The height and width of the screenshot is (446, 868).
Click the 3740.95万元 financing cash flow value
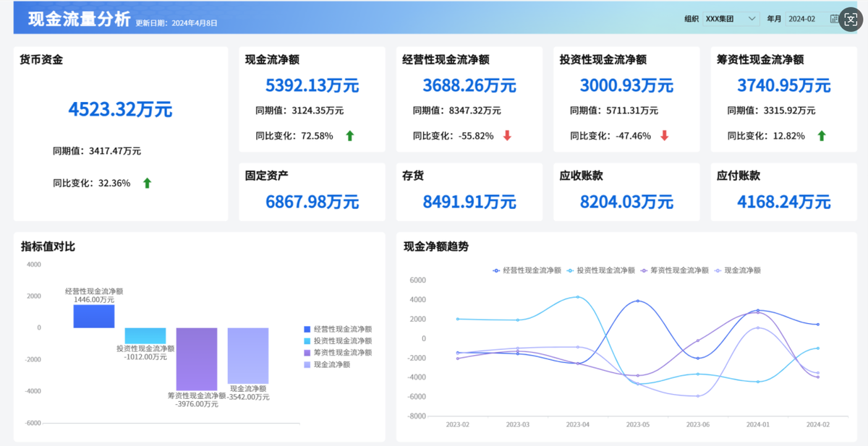click(783, 85)
